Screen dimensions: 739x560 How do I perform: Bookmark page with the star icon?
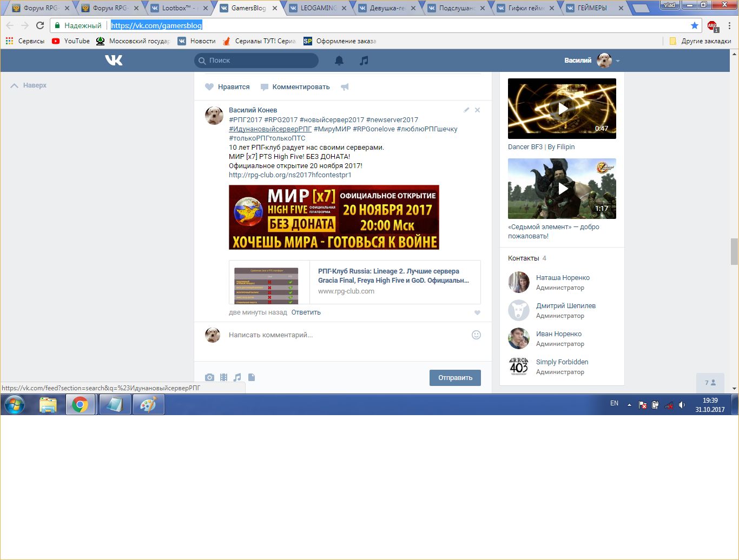point(695,25)
